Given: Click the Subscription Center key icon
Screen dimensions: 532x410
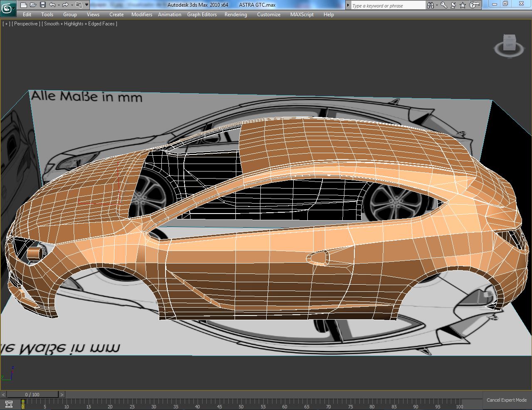Looking at the screenshot, I should pos(444,5).
